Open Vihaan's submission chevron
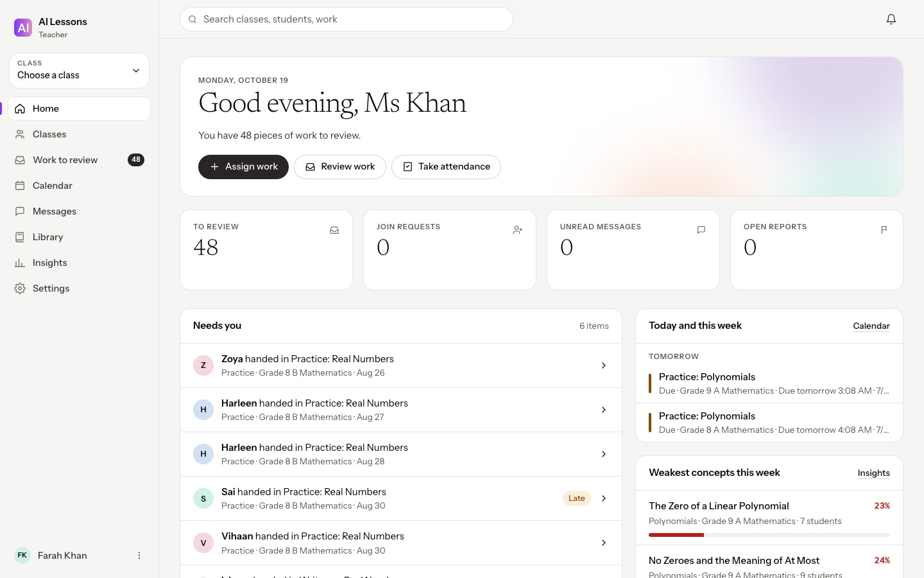The height and width of the screenshot is (578, 924). point(604,543)
